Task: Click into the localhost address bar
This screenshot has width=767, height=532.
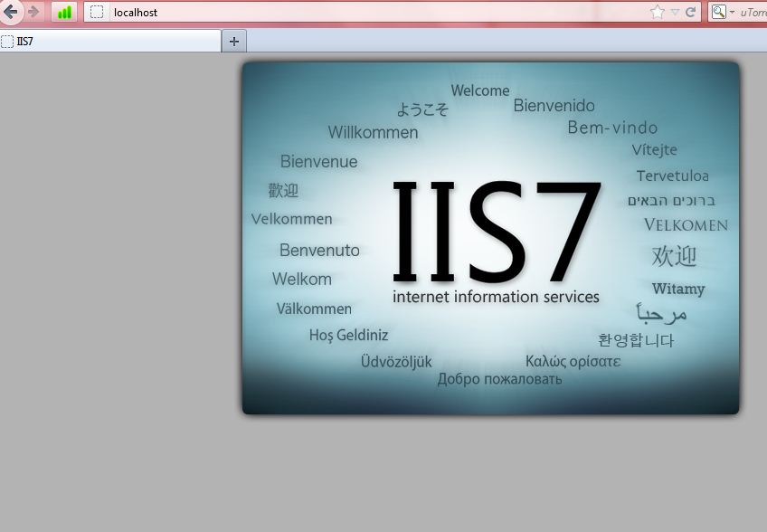Action: (362, 13)
